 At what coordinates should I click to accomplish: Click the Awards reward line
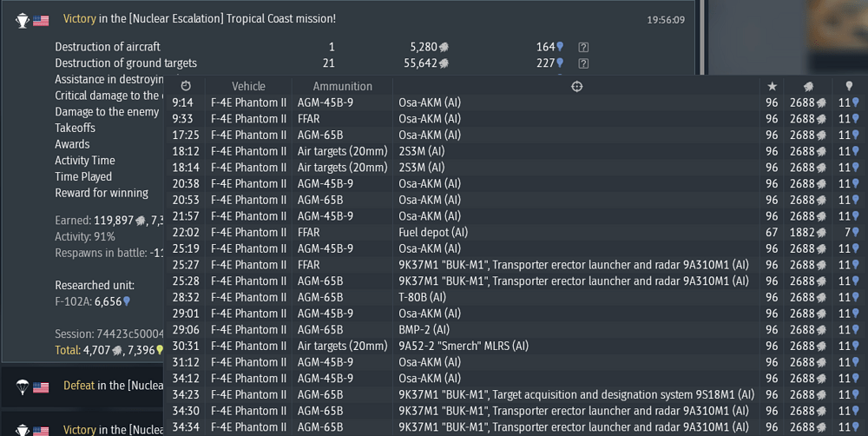72,144
